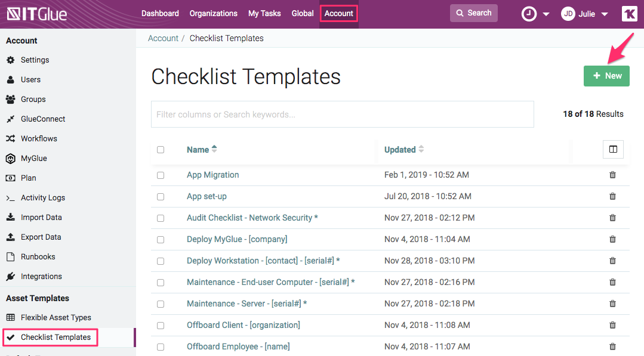Click the Integrations plug icon

11,277
